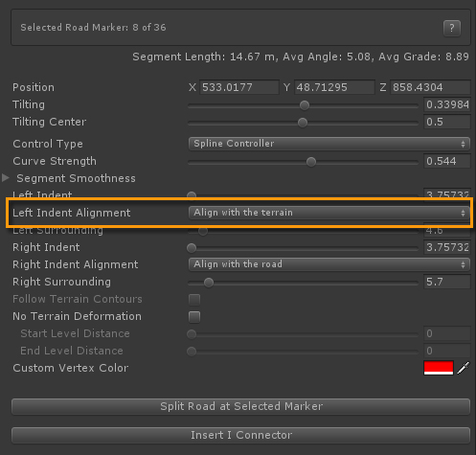Enable the No Terrain Deformation checkbox
Screen dimensions: 476x455
(x=194, y=317)
